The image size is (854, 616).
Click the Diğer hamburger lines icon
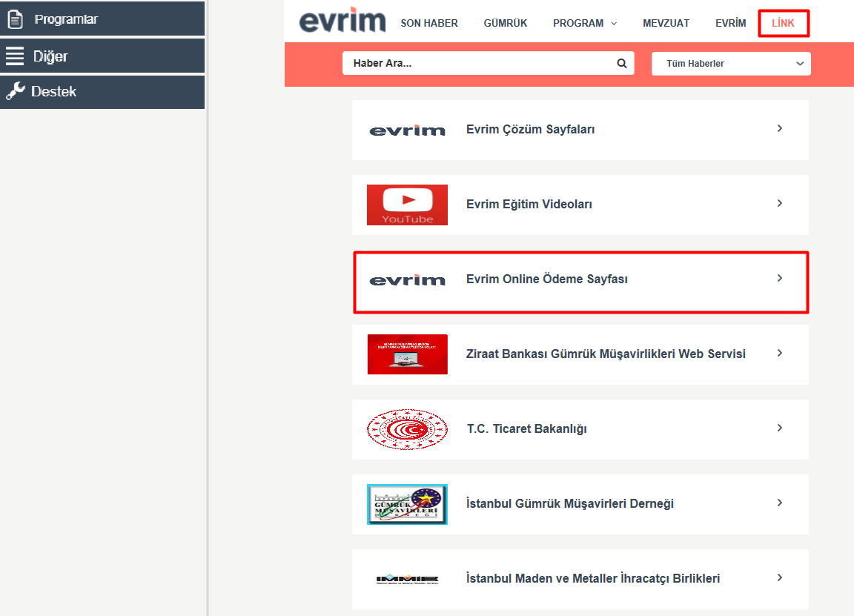(x=15, y=56)
